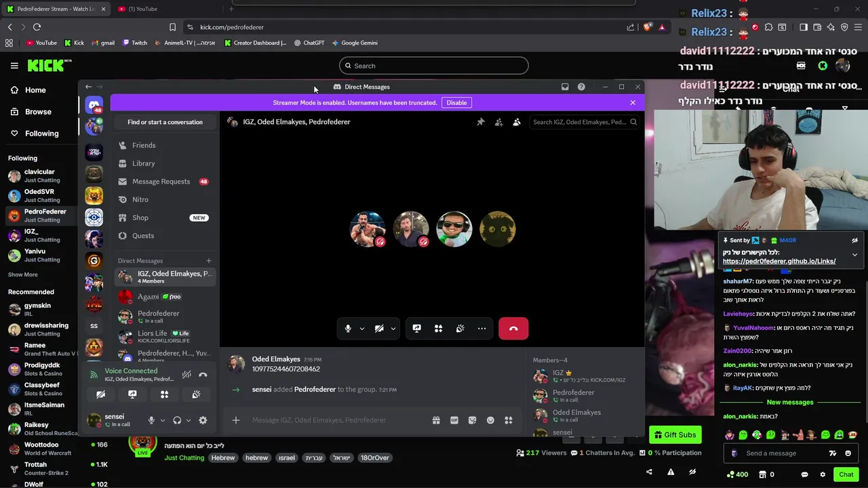The image size is (868, 488).
Task: Open the pinned pedr0federer.github.io link
Action: pos(779,261)
